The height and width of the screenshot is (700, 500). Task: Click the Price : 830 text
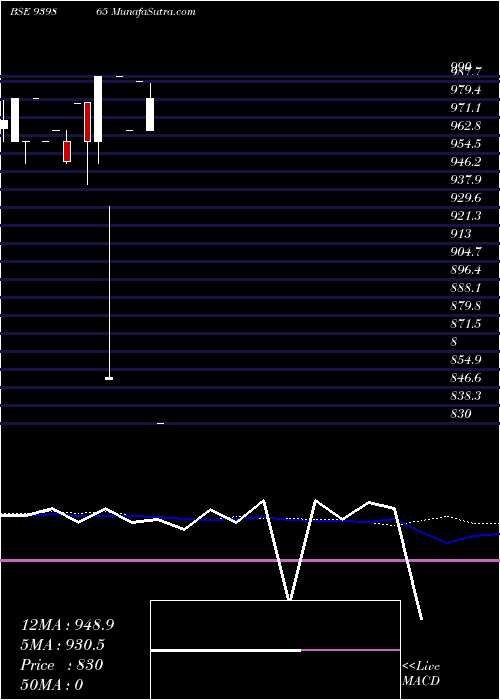[x=62, y=665]
